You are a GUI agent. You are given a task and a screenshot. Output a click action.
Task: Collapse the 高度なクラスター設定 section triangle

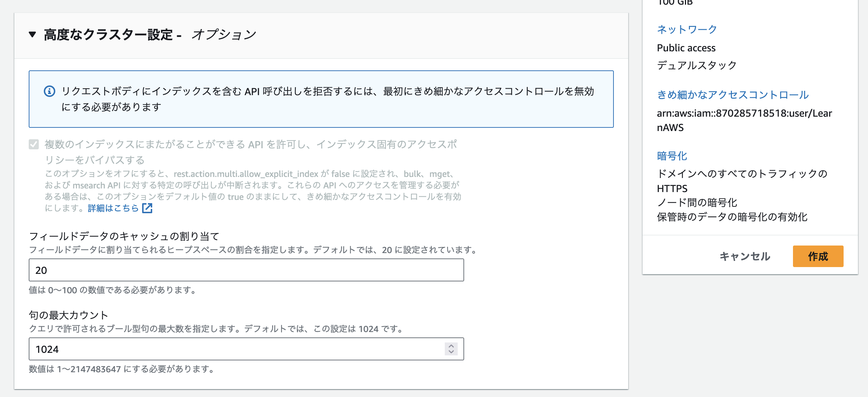pyautogui.click(x=32, y=34)
